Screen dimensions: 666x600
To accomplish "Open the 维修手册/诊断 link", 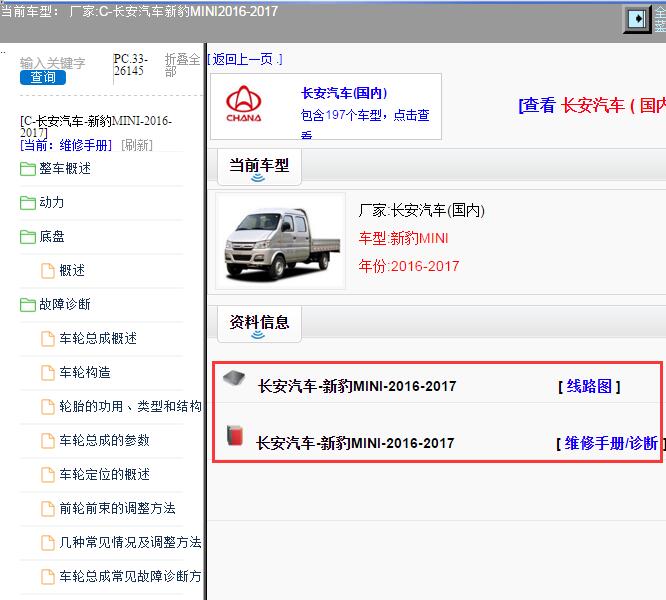I will (x=610, y=443).
